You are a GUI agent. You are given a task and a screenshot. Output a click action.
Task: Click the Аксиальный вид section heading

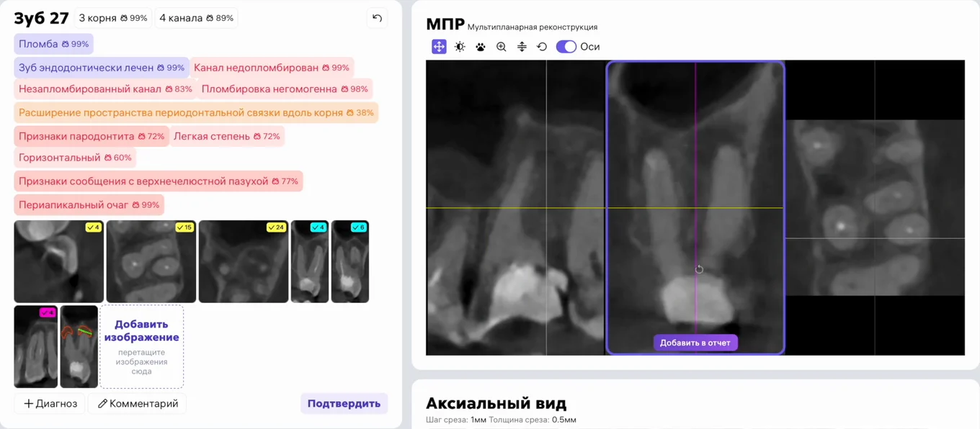[x=496, y=403]
